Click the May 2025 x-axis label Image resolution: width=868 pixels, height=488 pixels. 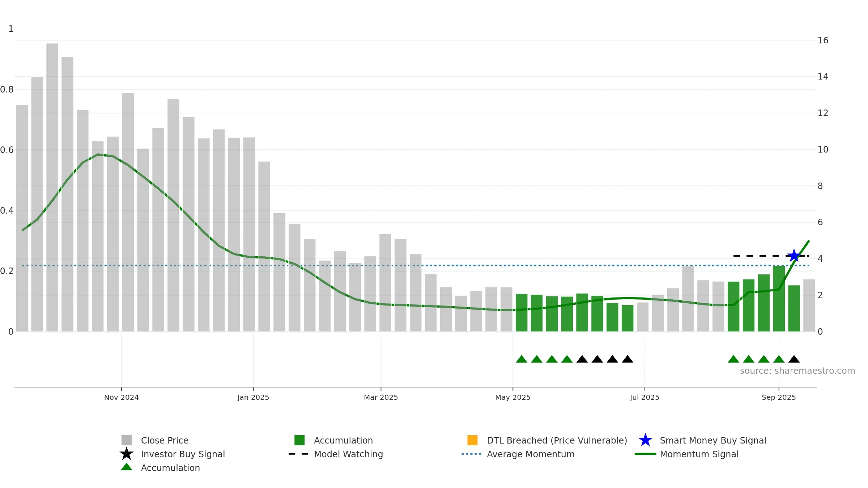(x=513, y=397)
